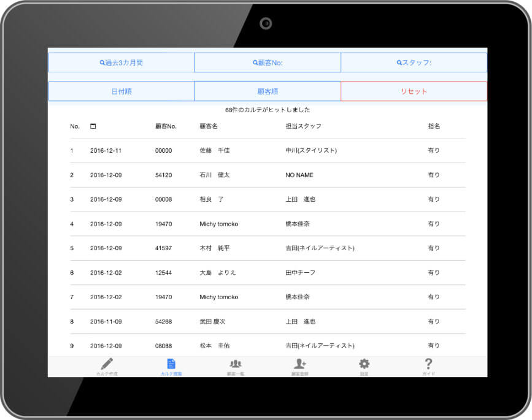The height and width of the screenshot is (420, 532).
Task: Click customer number 54120
Action: point(164,175)
